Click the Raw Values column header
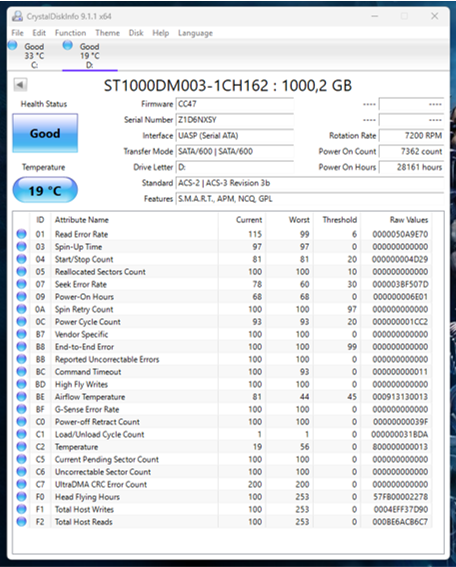The height and width of the screenshot is (567, 456). pos(409,220)
